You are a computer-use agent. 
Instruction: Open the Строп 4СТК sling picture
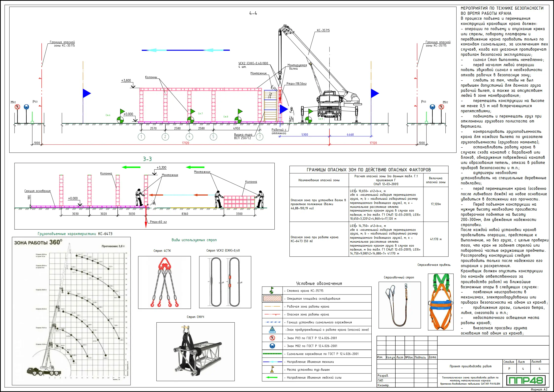coord(164,282)
